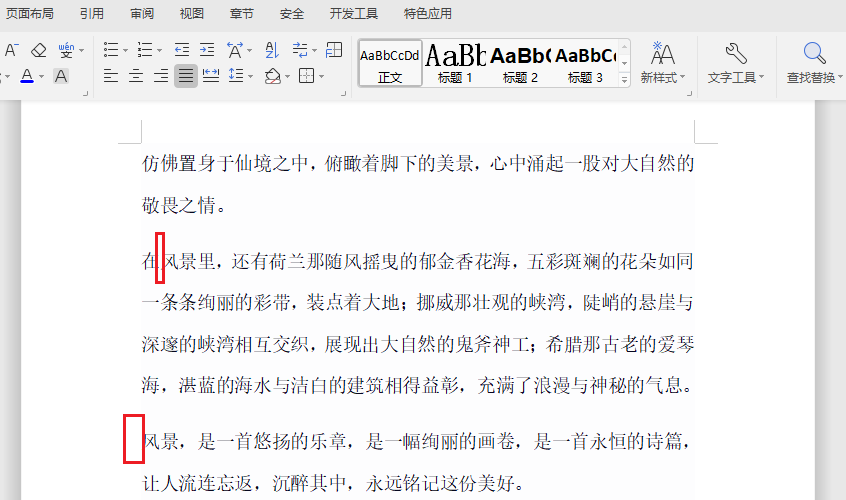Toggle the active justify alignment button
Viewport: 846px width, 500px height.
(x=186, y=76)
